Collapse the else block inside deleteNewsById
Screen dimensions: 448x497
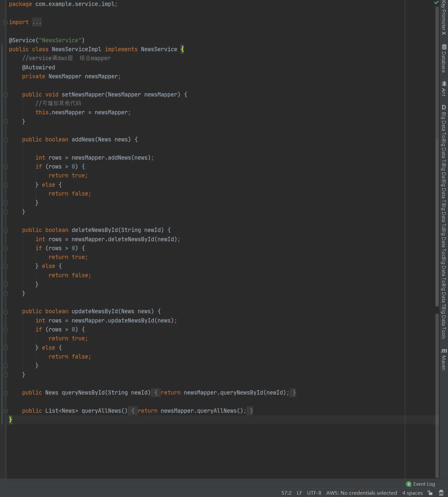point(6,266)
